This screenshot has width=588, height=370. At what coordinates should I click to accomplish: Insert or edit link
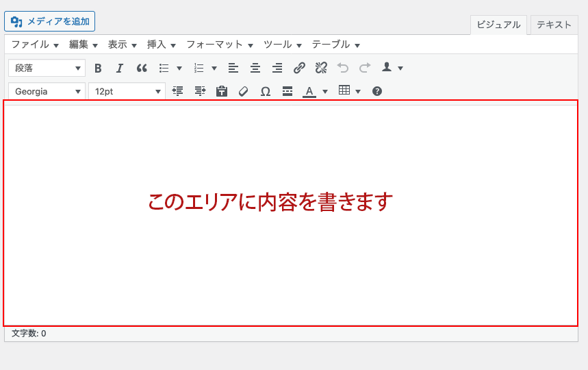tap(299, 68)
